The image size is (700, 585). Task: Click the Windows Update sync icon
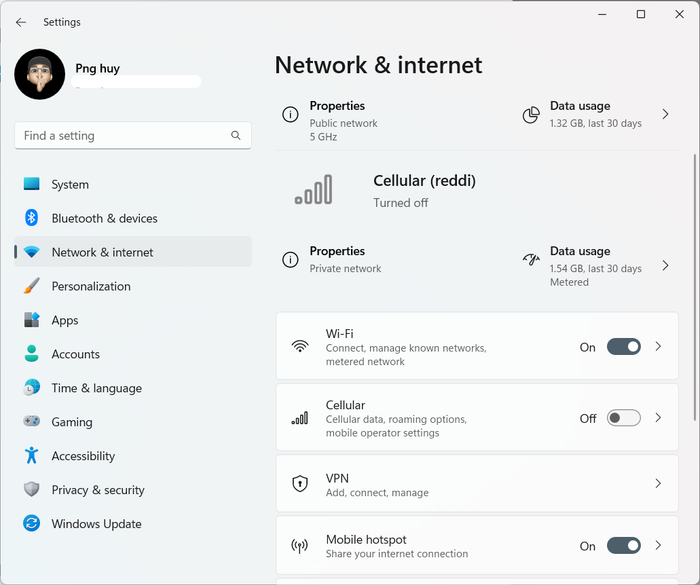pos(31,523)
